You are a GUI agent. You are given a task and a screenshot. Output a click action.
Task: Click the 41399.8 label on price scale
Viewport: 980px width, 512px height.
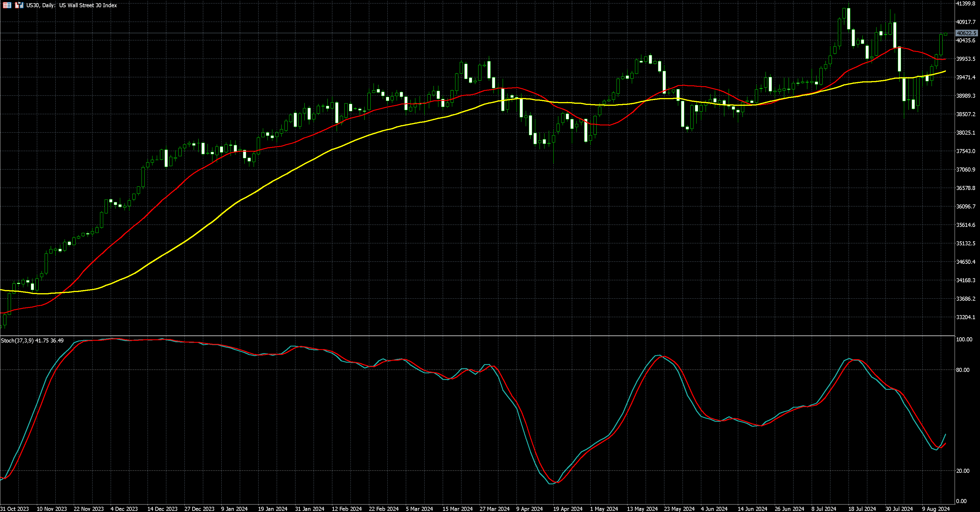click(966, 3)
